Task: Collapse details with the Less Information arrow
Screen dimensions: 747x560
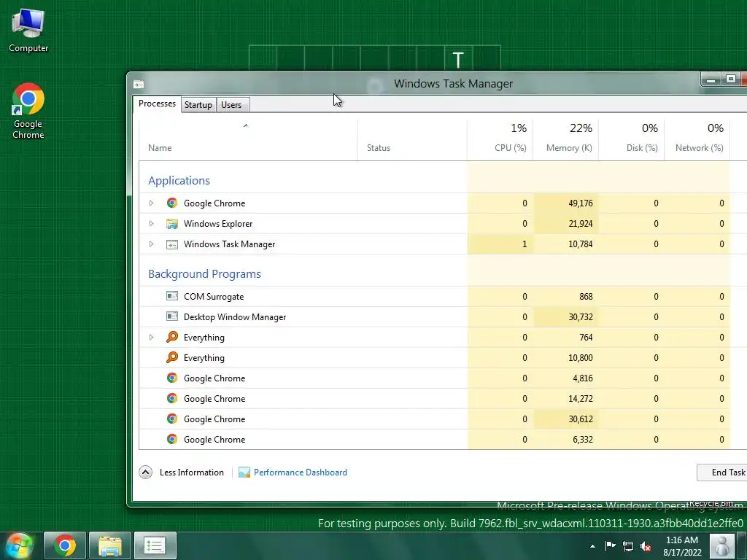Action: click(146, 472)
